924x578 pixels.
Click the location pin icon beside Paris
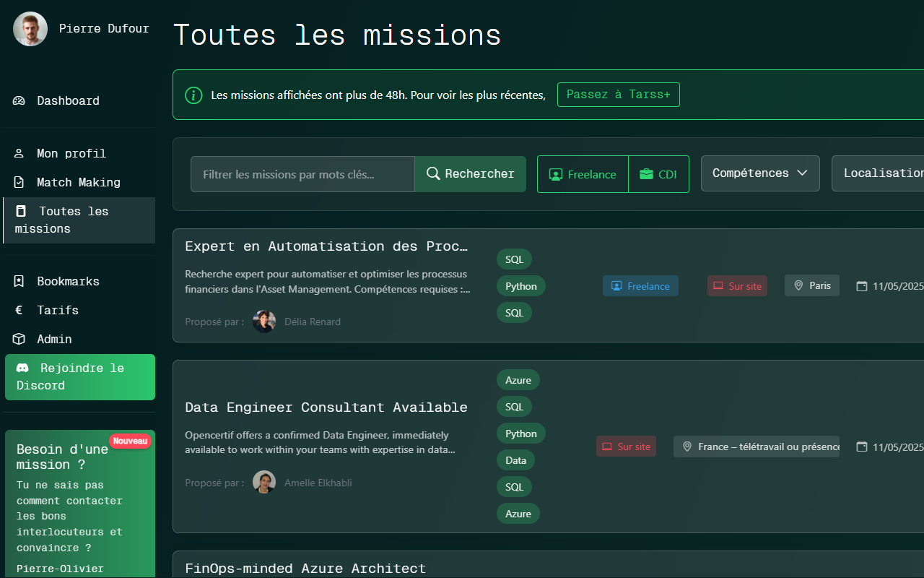(x=798, y=285)
